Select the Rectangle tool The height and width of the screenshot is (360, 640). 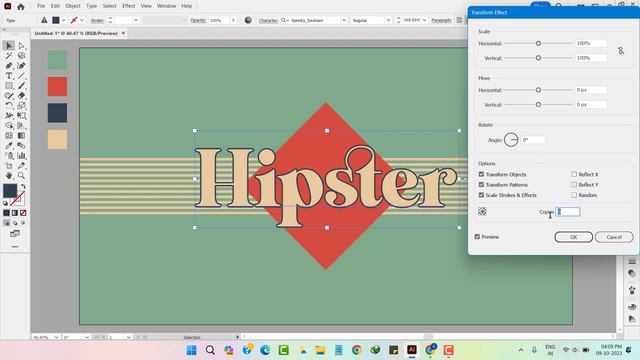click(9, 86)
